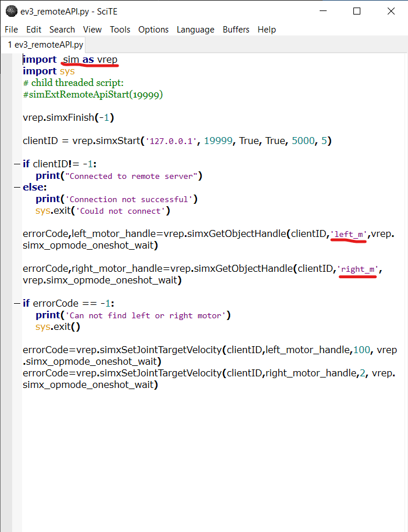
Task: Open the View menu
Action: pos(92,30)
